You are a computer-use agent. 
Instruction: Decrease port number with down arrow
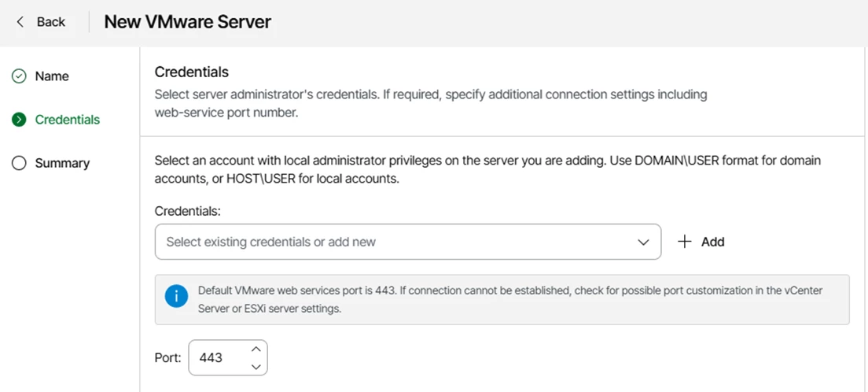tap(256, 367)
